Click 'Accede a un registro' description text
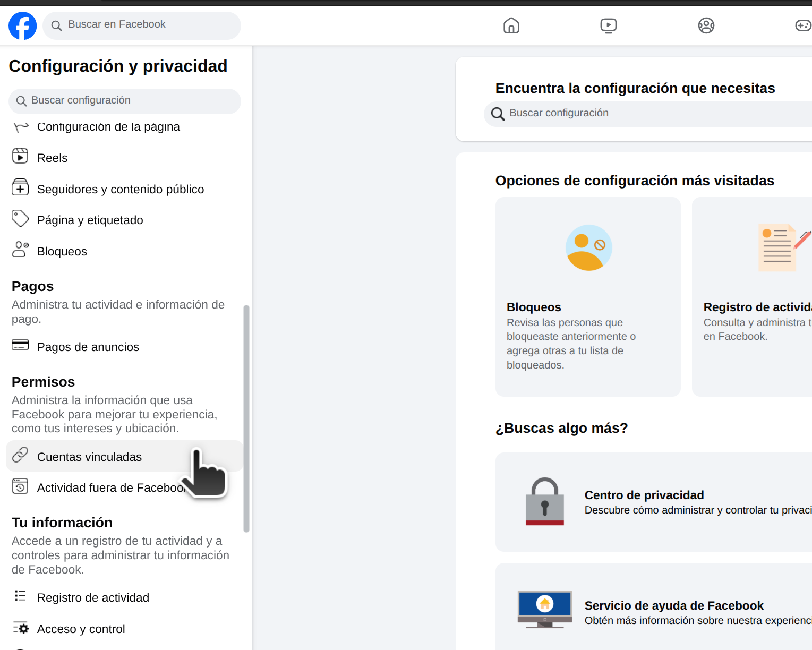The width and height of the screenshot is (812, 650). 121,555
